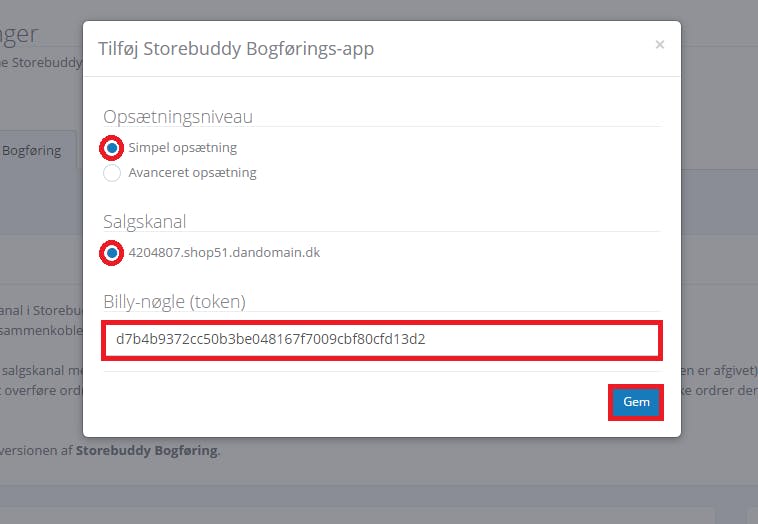Screen dimensions: 758x524
Task: Click the bold Storebuddy Bogføring text below the dialog
Action: tap(147, 450)
